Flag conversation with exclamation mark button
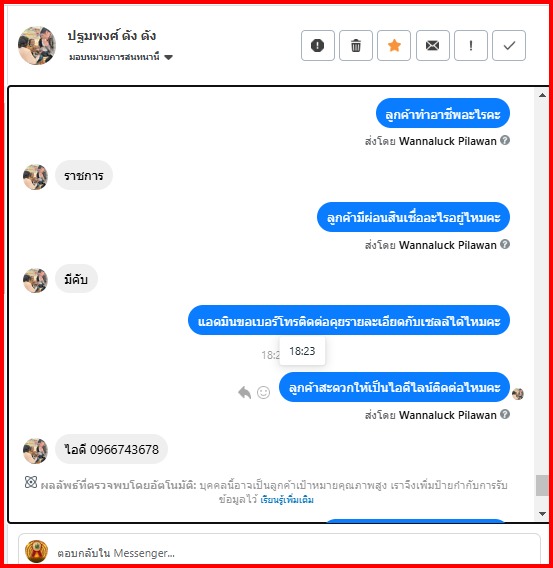This screenshot has width=553, height=568. 471,45
